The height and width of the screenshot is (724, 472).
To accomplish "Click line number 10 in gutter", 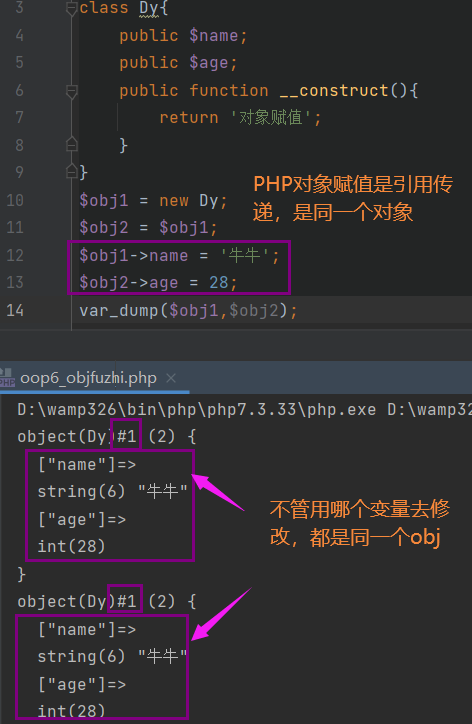I will click(15, 200).
